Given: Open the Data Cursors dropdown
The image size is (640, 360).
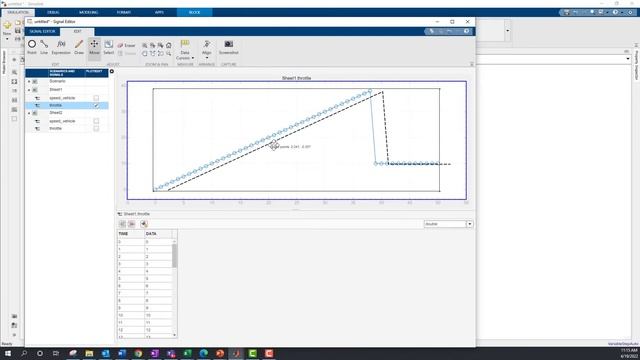Looking at the screenshot, I should pos(185,50).
